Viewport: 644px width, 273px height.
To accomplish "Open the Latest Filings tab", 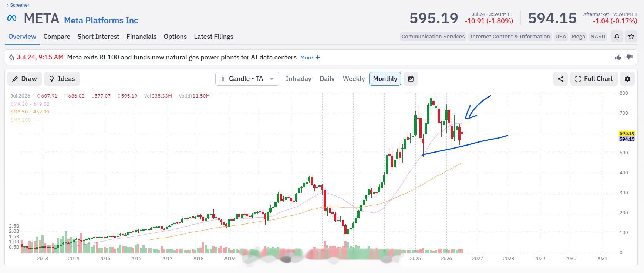I will [213, 37].
